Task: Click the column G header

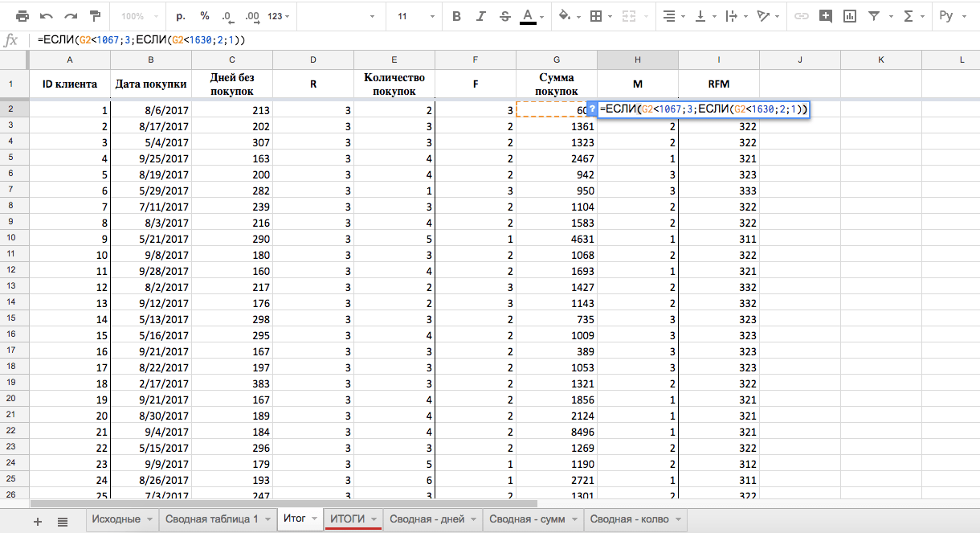Action: pos(557,60)
